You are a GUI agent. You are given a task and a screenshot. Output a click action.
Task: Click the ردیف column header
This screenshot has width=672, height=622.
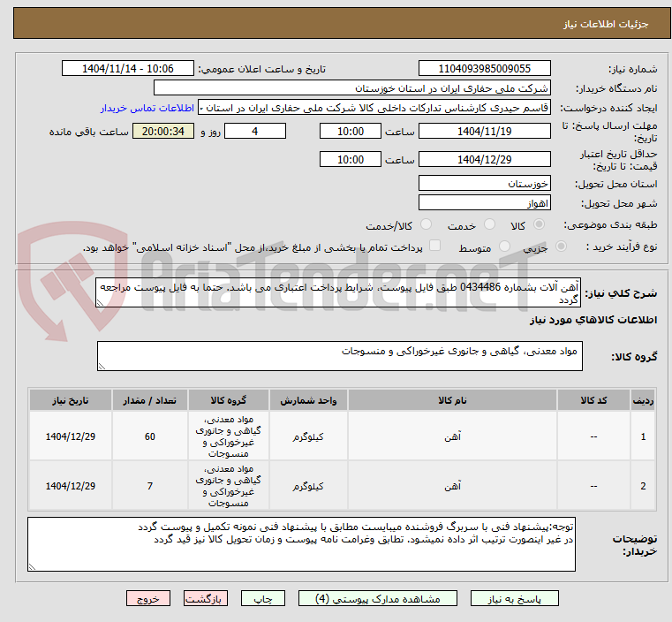pos(643,400)
